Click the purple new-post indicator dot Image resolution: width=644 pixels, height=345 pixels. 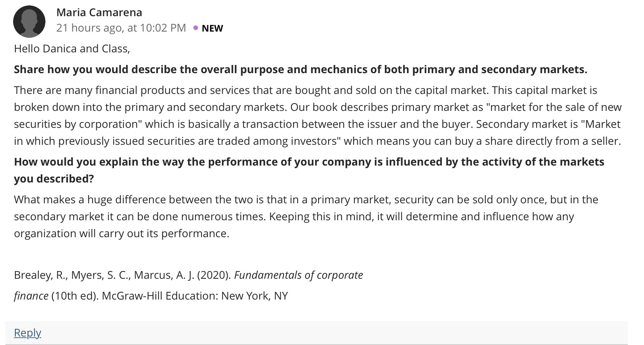196,28
